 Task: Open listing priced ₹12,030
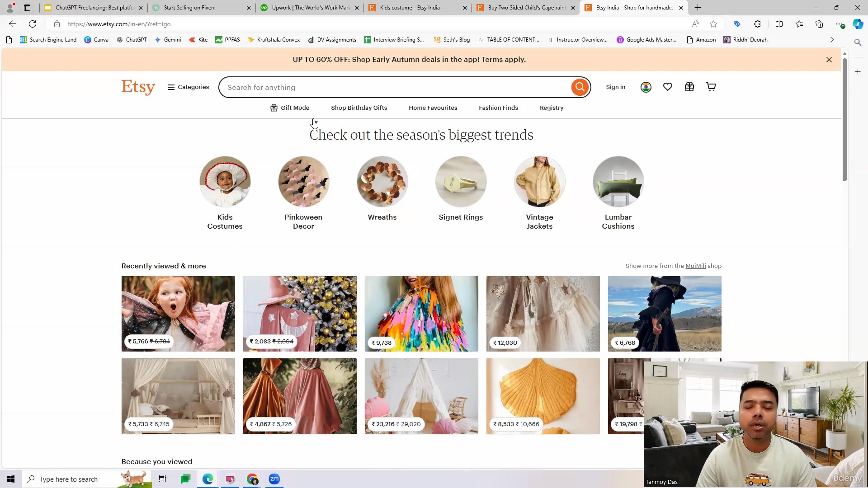(543, 314)
